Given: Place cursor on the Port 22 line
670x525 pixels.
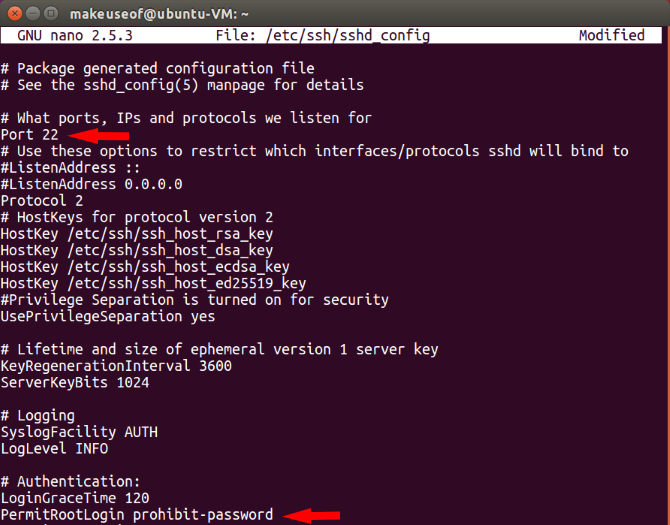Looking at the screenshot, I should 30,134.
